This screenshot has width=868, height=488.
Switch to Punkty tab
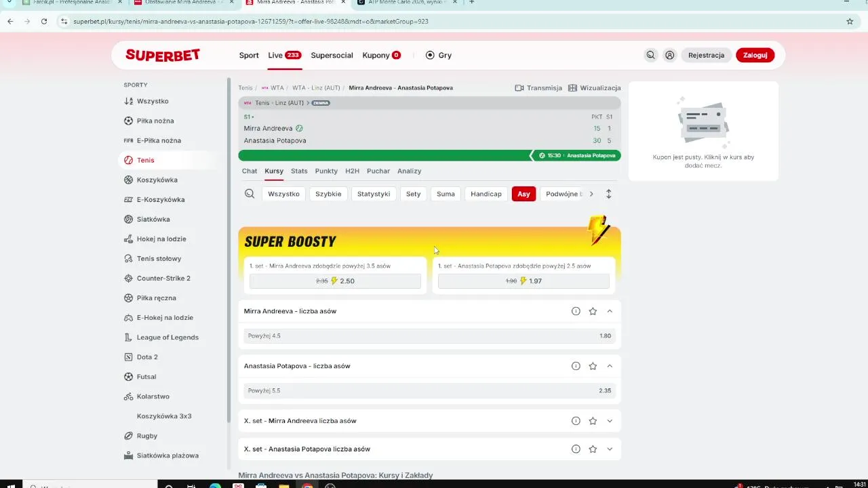[326, 171]
